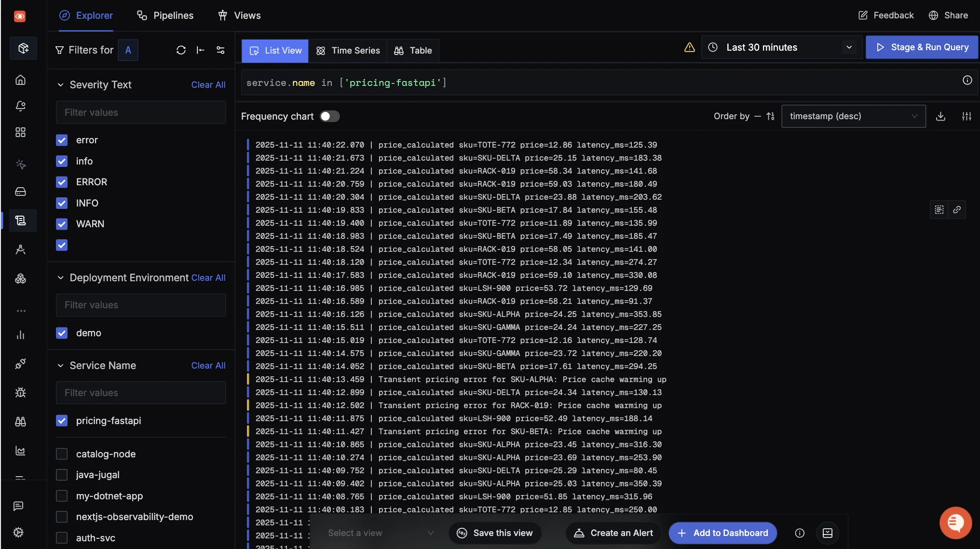Viewport: 980px width, 549px height.
Task: Open notifications via the bell icon
Action: click(x=21, y=106)
